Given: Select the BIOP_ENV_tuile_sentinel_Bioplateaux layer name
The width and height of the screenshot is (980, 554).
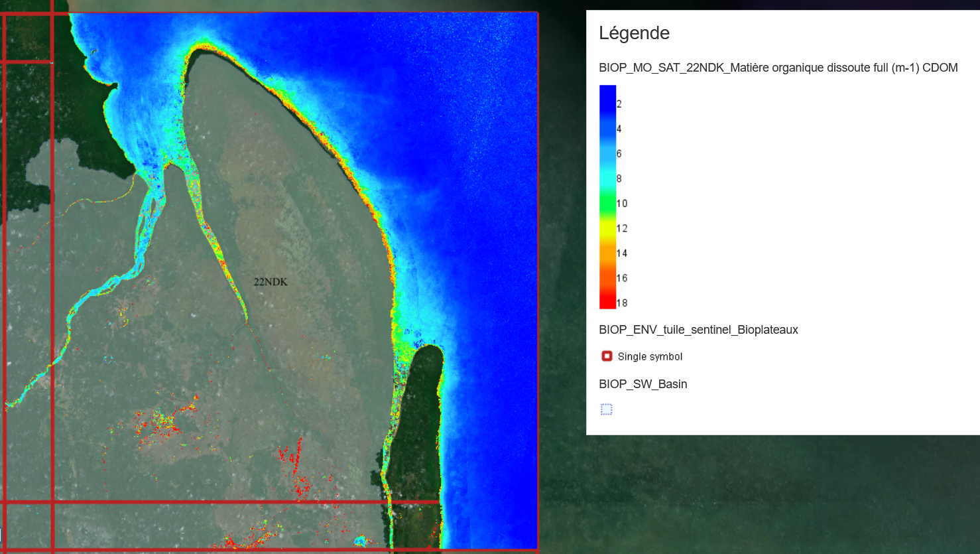Looking at the screenshot, I should pos(698,330).
